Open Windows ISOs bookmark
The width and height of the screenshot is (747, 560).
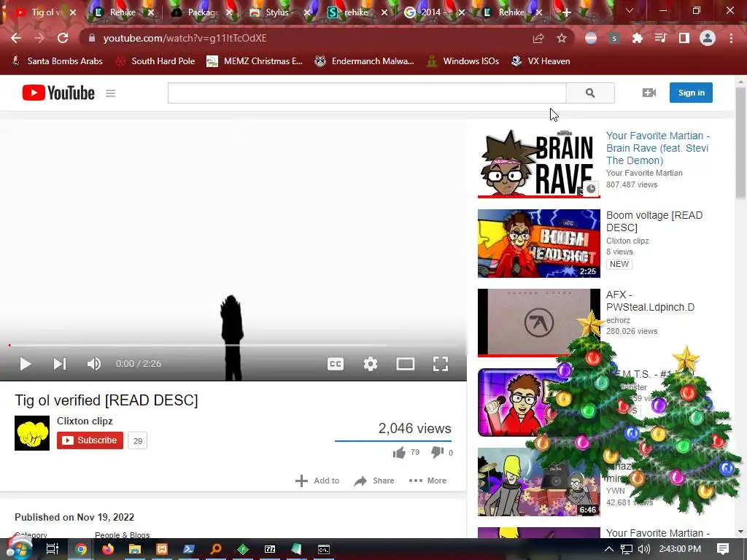pos(462,61)
